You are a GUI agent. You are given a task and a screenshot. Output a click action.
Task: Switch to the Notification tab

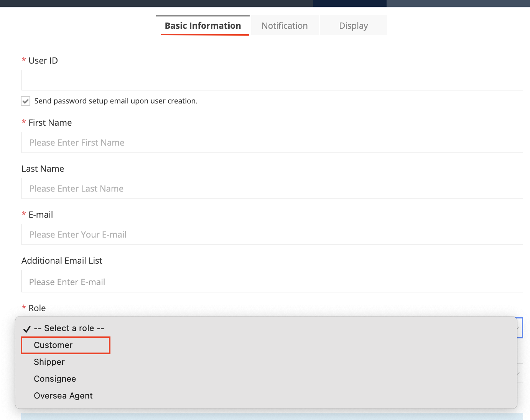pos(285,26)
